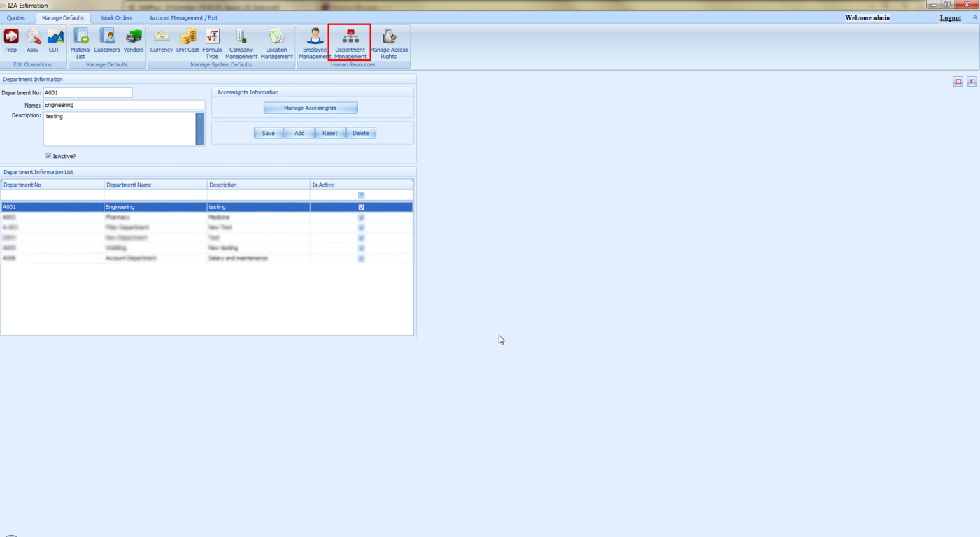Click the Manage Accessrights button

310,108
